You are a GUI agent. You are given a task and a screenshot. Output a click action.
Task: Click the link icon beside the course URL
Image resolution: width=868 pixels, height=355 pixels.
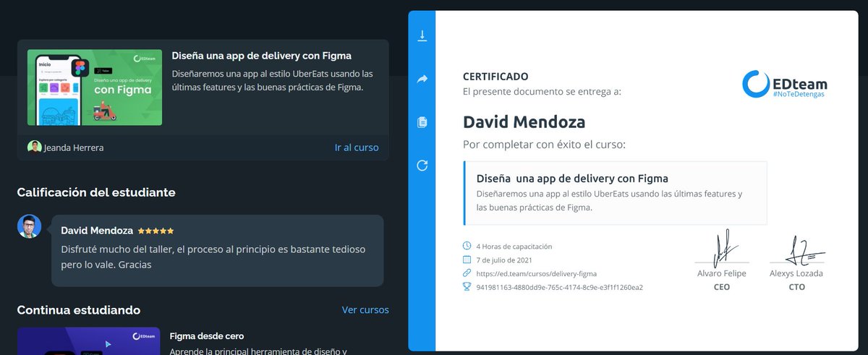pos(467,273)
